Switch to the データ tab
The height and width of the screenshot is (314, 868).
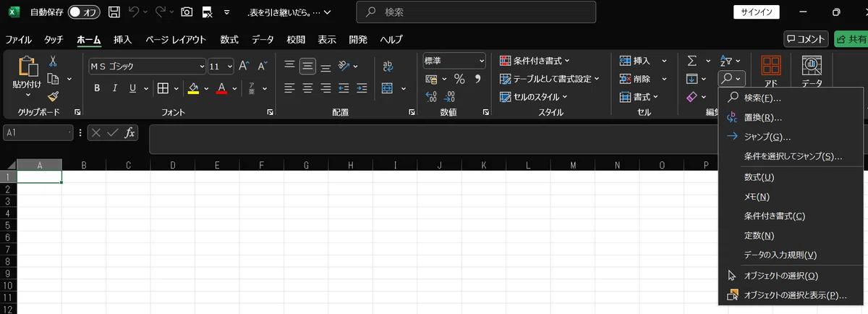pos(263,39)
